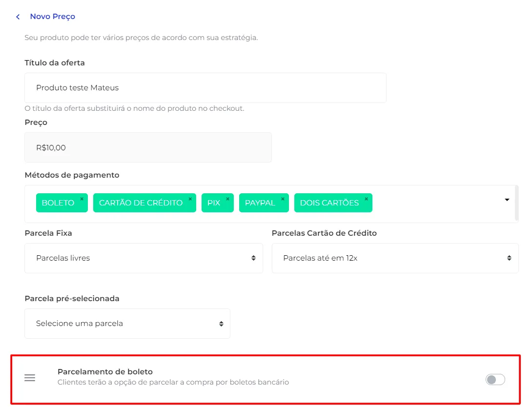Viewport: 532px width, 409px height.
Task: Click the Parcelamento de boleto title text
Action: pyautogui.click(x=105, y=372)
